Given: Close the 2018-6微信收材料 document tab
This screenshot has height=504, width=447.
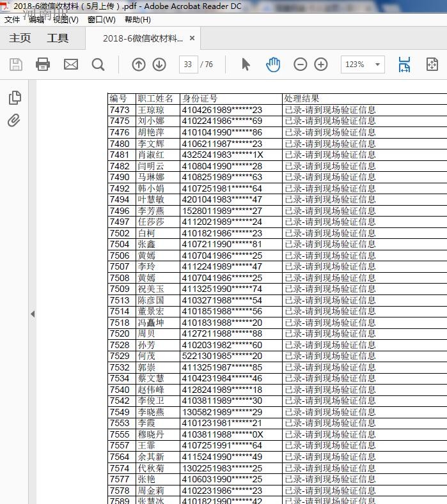Looking at the screenshot, I should (192, 38).
